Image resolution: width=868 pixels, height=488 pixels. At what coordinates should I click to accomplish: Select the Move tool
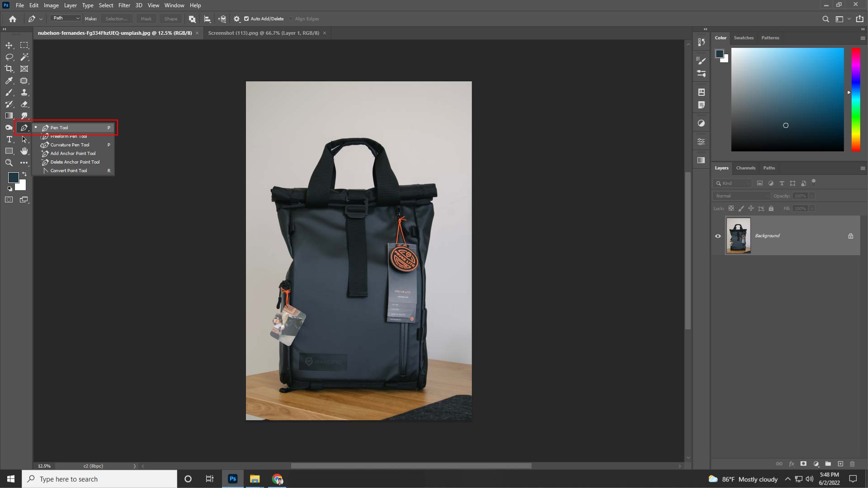click(9, 45)
